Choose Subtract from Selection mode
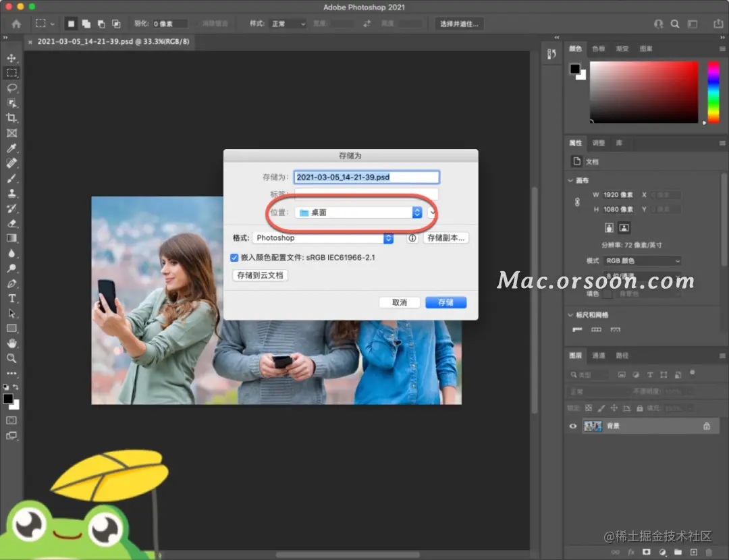The width and height of the screenshot is (729, 560). tap(101, 24)
